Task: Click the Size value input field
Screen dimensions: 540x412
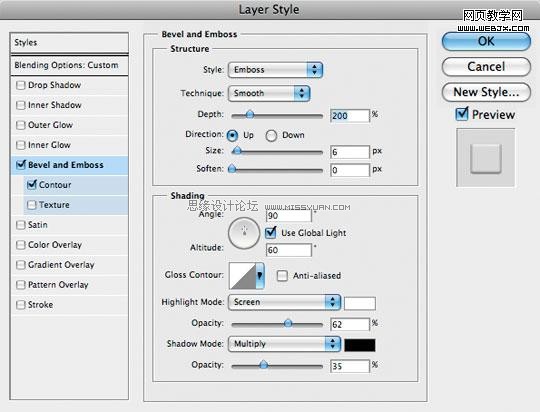Action: pos(350,152)
